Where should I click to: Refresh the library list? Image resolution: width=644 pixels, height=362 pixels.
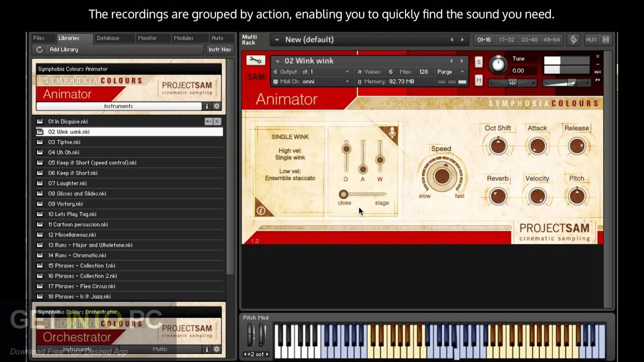pos(40,49)
